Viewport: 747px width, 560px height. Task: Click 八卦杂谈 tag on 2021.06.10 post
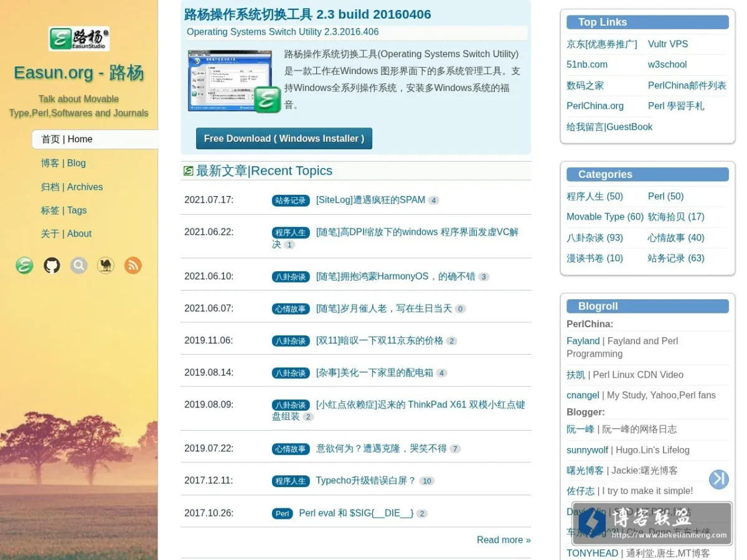coord(291,277)
